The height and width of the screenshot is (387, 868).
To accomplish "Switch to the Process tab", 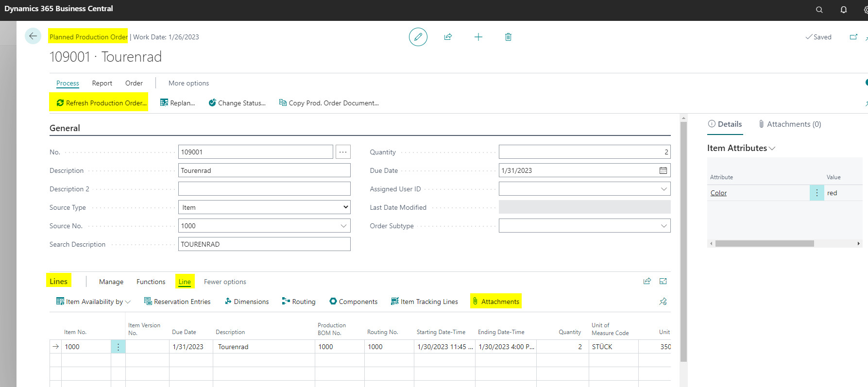I will click(68, 83).
